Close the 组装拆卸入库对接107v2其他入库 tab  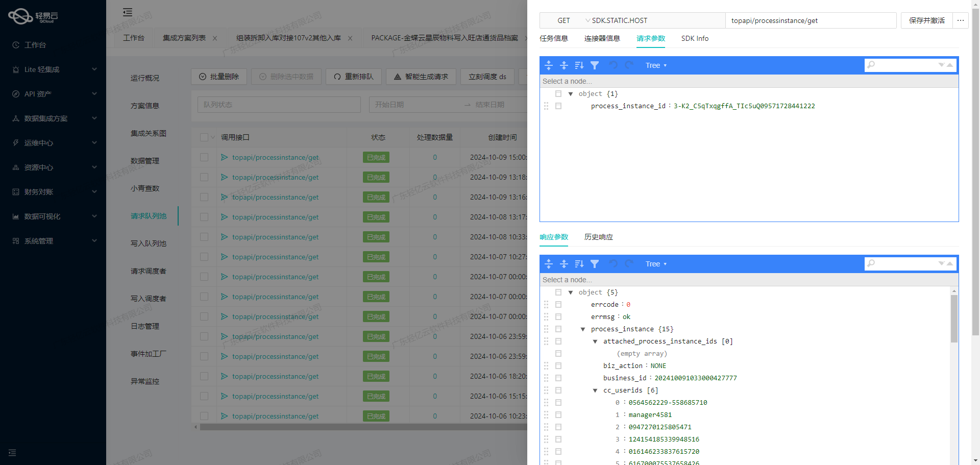[x=350, y=38]
